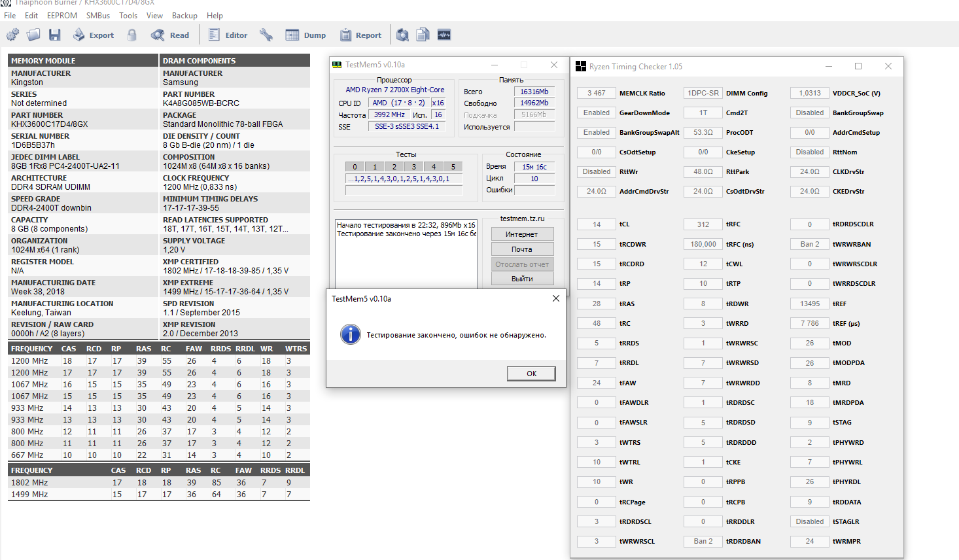Click the manufacturing date Week 38, 2018
959x560 pixels.
(x=38, y=292)
